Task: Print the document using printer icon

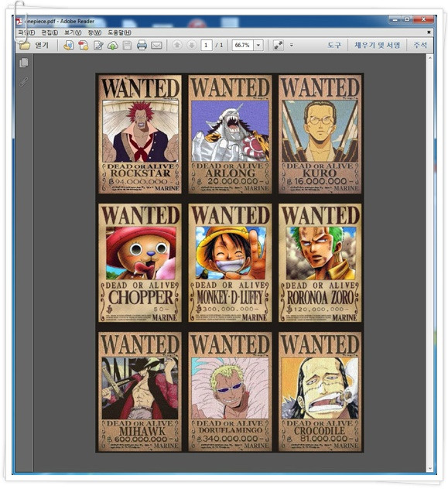Action: pos(142,46)
